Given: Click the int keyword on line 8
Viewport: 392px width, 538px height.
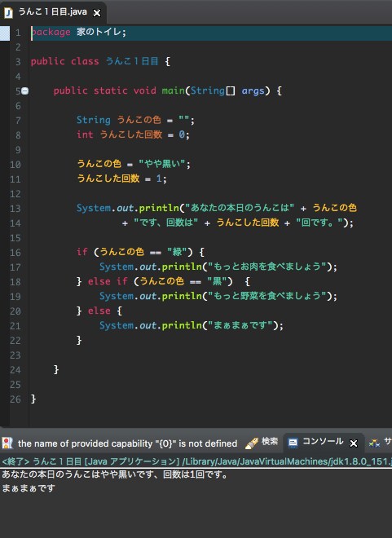Looking at the screenshot, I should coord(85,134).
